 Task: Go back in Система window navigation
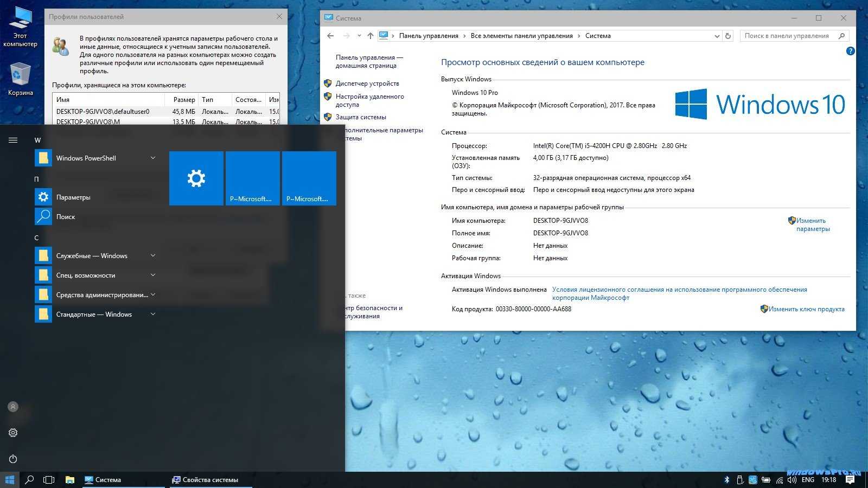point(330,36)
